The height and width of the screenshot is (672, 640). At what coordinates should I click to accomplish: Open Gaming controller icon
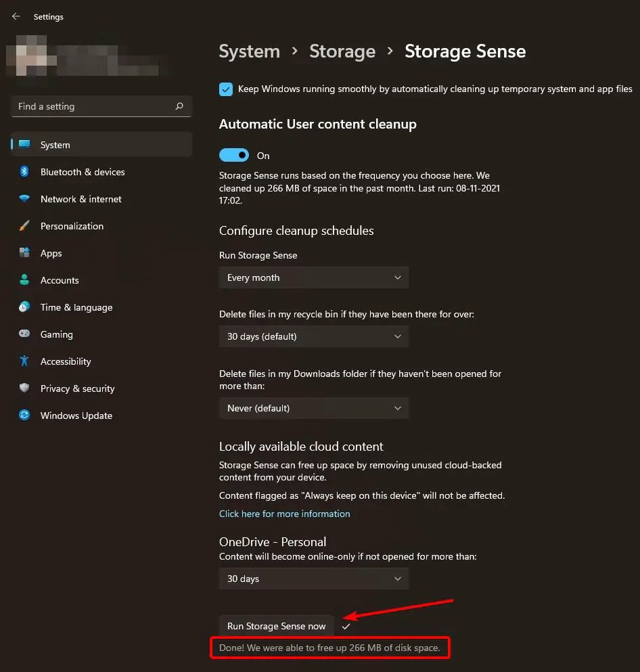click(24, 334)
